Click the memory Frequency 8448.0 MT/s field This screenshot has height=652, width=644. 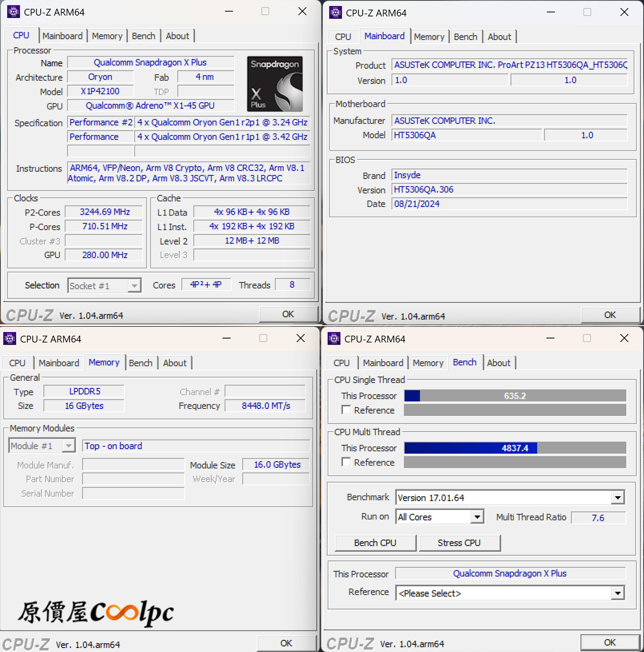tap(266, 405)
